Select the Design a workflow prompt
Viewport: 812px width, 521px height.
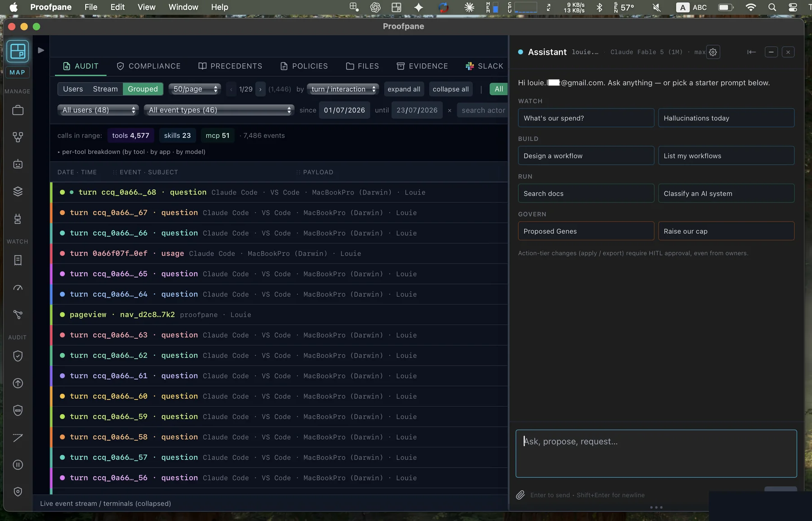[586, 156]
